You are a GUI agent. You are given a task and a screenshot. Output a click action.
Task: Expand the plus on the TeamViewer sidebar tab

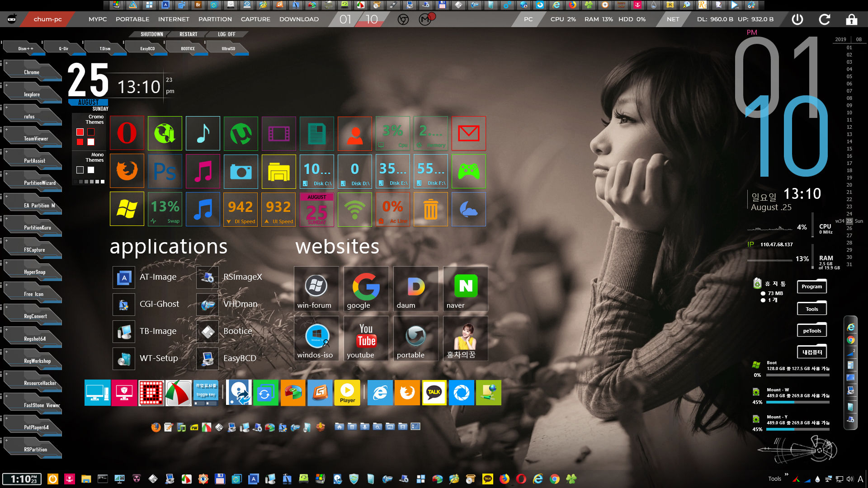click(6, 129)
